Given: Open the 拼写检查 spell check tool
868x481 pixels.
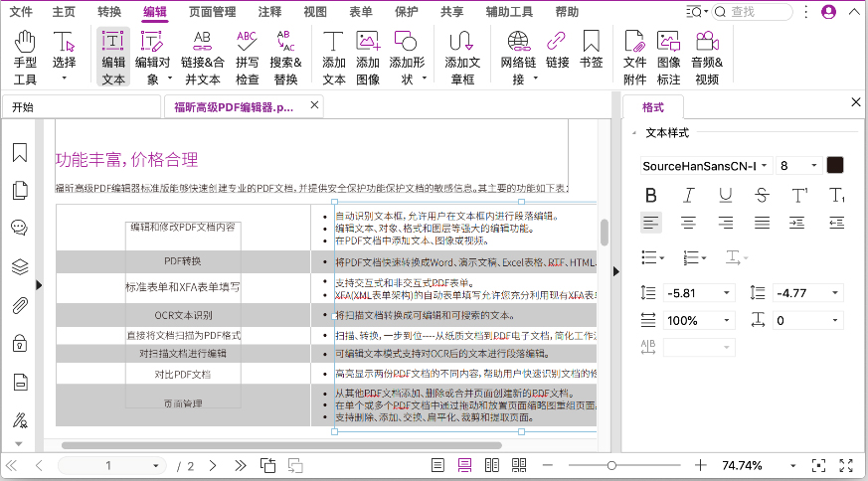Looking at the screenshot, I should (x=247, y=58).
